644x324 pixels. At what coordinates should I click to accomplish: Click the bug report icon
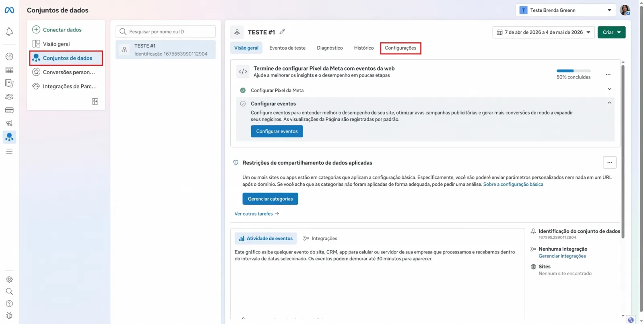[x=9, y=316]
